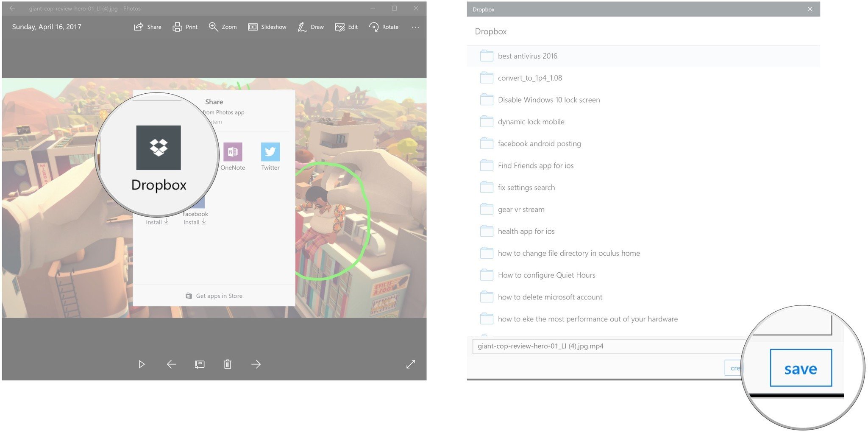Open the three-dot more options menu
This screenshot has height=433, width=868.
(x=415, y=27)
